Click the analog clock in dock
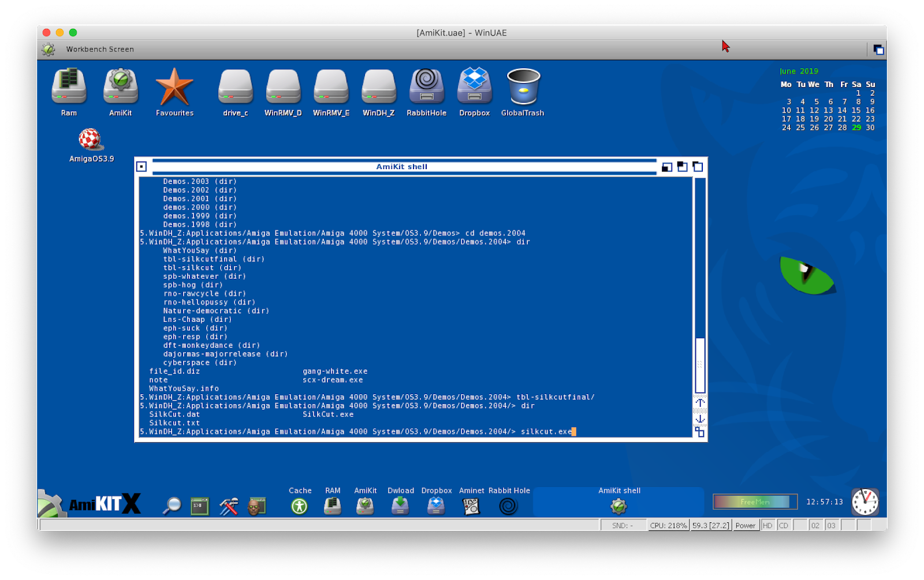The height and width of the screenshot is (580, 924). [x=865, y=502]
